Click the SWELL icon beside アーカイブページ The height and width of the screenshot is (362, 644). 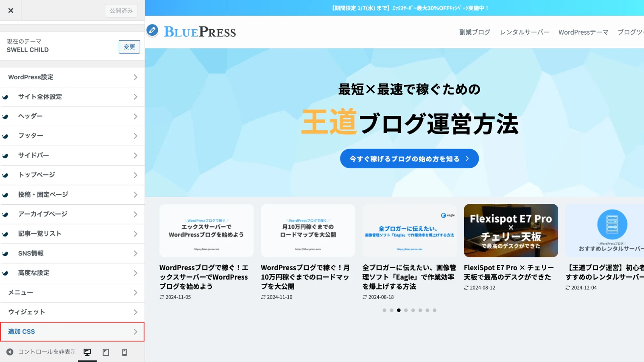point(5,214)
